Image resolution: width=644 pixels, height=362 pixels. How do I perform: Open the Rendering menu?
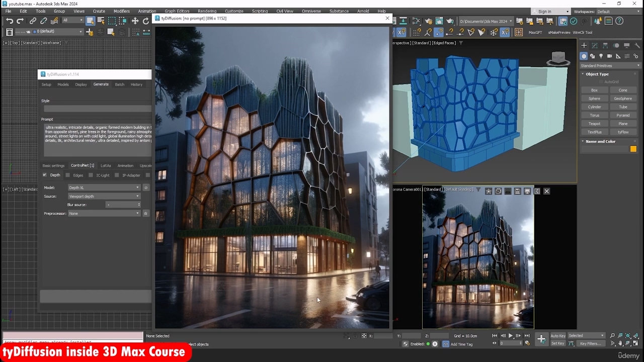[x=207, y=11]
